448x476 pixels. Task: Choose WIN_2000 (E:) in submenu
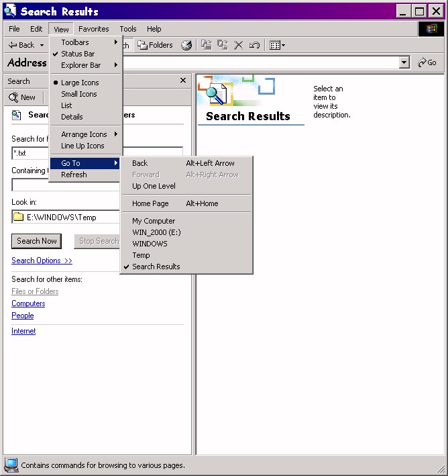pos(186,232)
